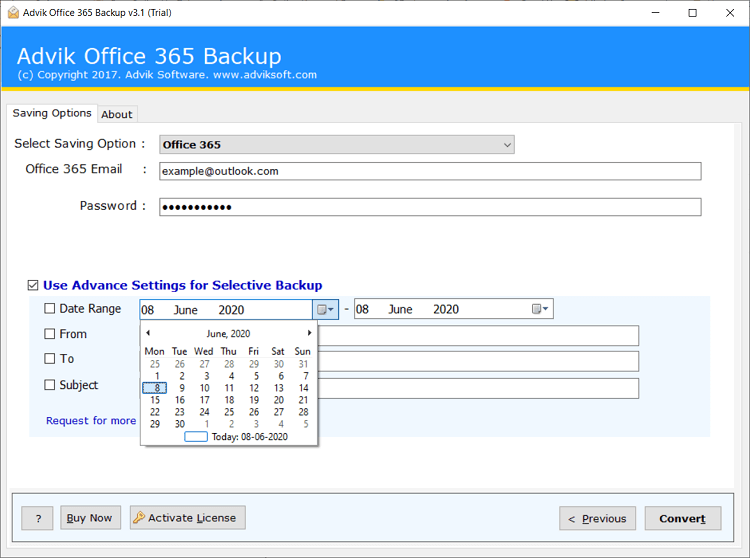The height and width of the screenshot is (558, 750).
Task: Click the To filter text field
Action: pyautogui.click(x=478, y=361)
